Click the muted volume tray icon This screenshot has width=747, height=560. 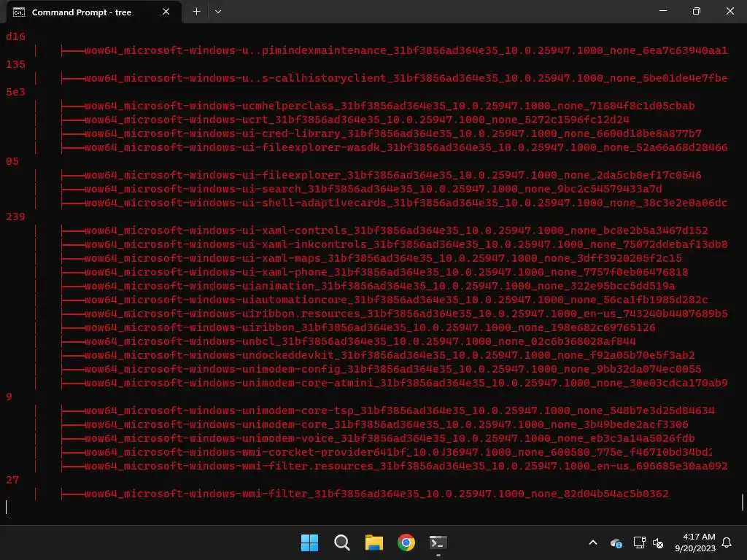click(x=658, y=542)
